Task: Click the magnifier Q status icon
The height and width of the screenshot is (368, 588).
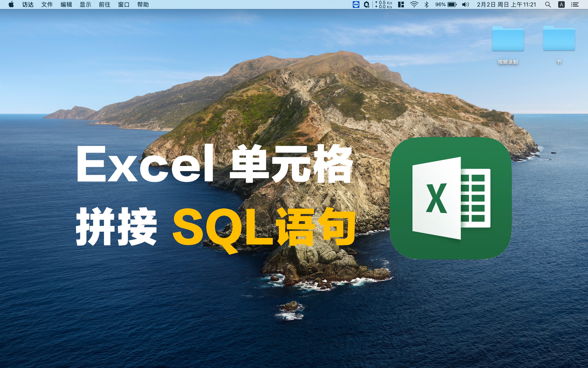Action: coord(367,4)
